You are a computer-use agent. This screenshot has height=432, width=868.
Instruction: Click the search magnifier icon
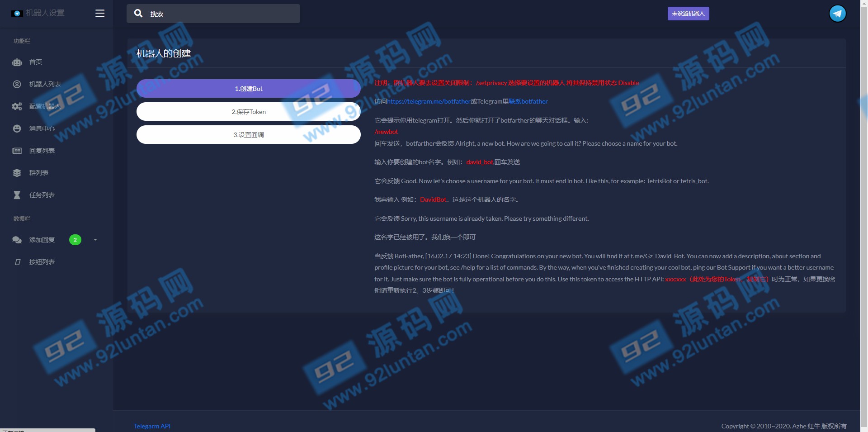[x=138, y=13]
